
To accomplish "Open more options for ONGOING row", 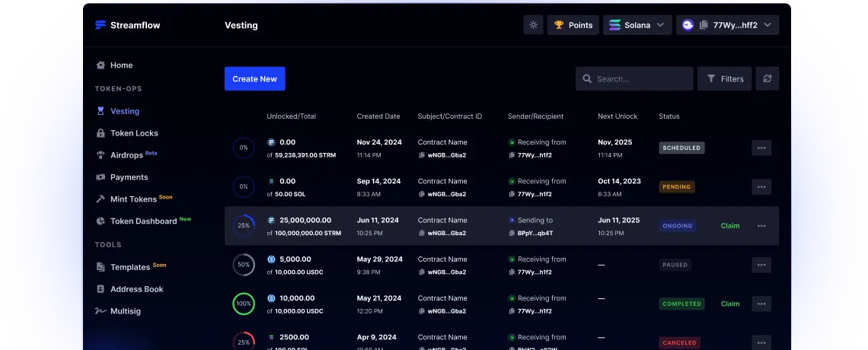I will click(x=761, y=225).
